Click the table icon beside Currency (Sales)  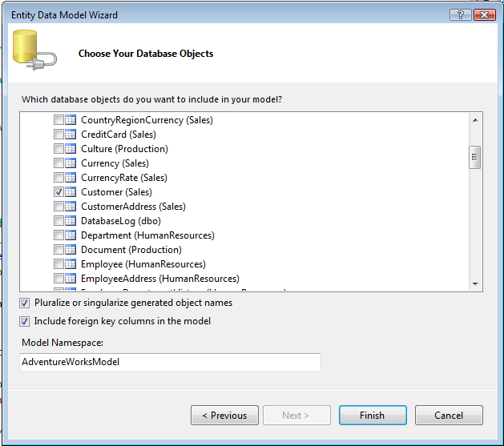click(x=71, y=163)
